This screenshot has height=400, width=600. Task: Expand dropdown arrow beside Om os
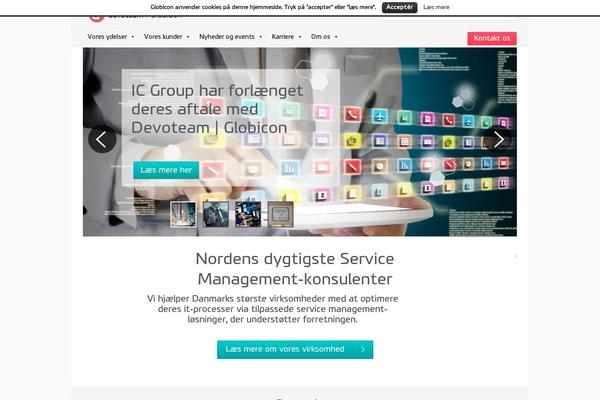(x=336, y=37)
